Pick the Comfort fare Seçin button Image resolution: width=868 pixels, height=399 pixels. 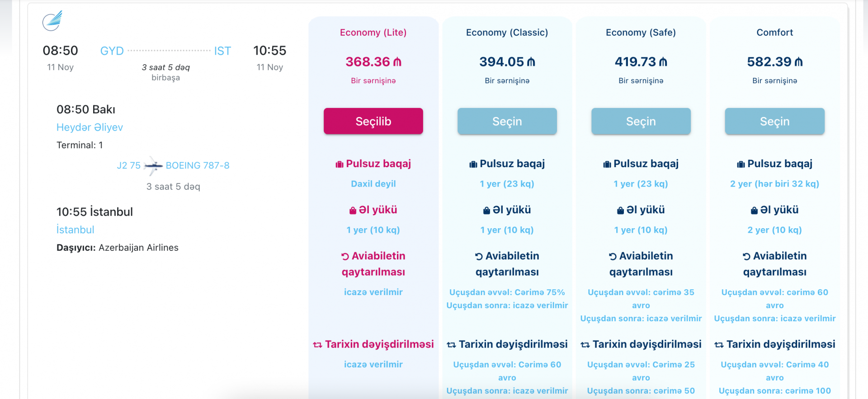tap(775, 121)
